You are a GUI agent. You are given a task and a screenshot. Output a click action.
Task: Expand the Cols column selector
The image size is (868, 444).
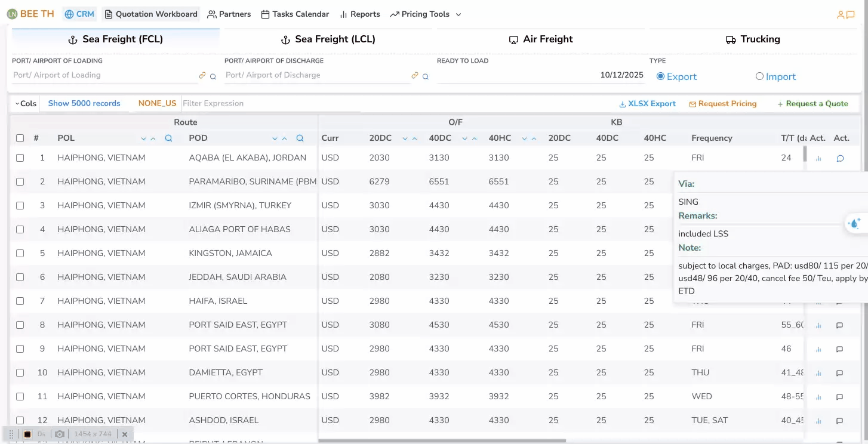tap(25, 103)
